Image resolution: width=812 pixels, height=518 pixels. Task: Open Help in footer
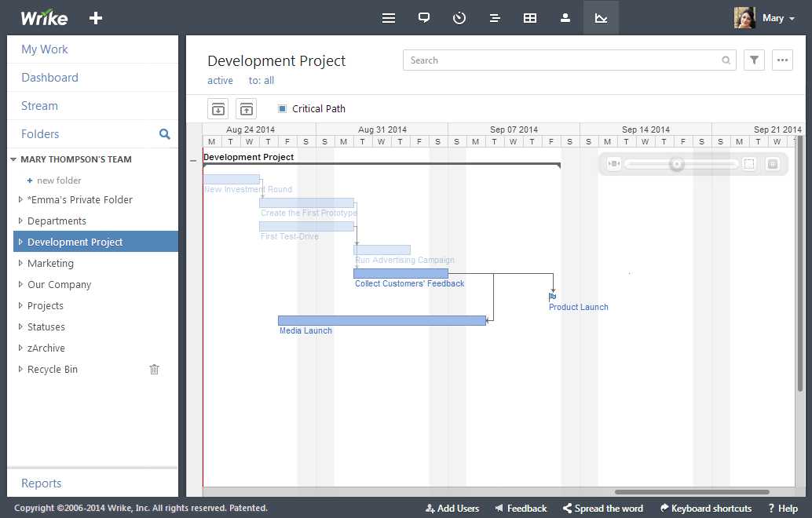(784, 508)
